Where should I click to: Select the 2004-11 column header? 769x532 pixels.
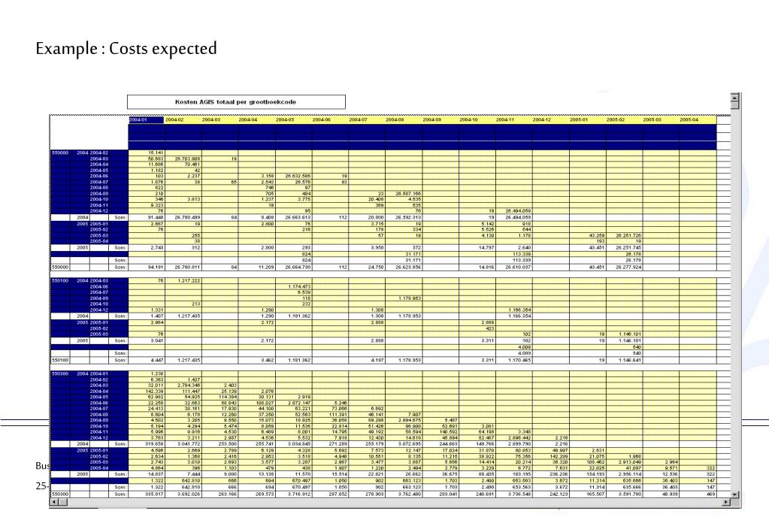[x=514, y=119]
